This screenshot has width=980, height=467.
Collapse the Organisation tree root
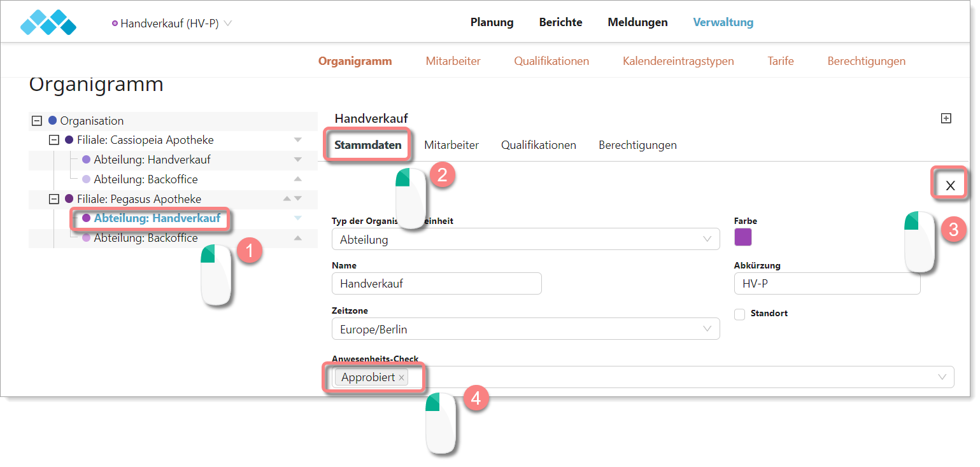pyautogui.click(x=37, y=121)
